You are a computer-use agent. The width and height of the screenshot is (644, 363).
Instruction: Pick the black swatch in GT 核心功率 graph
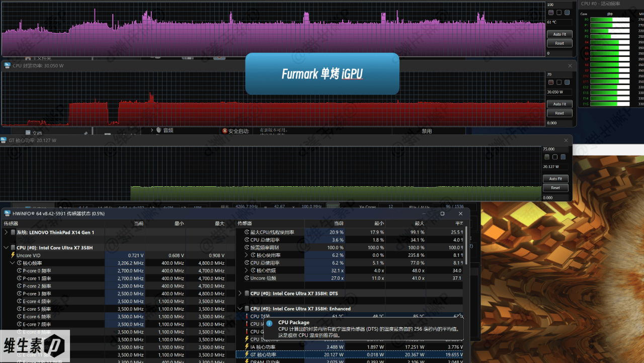click(x=555, y=157)
